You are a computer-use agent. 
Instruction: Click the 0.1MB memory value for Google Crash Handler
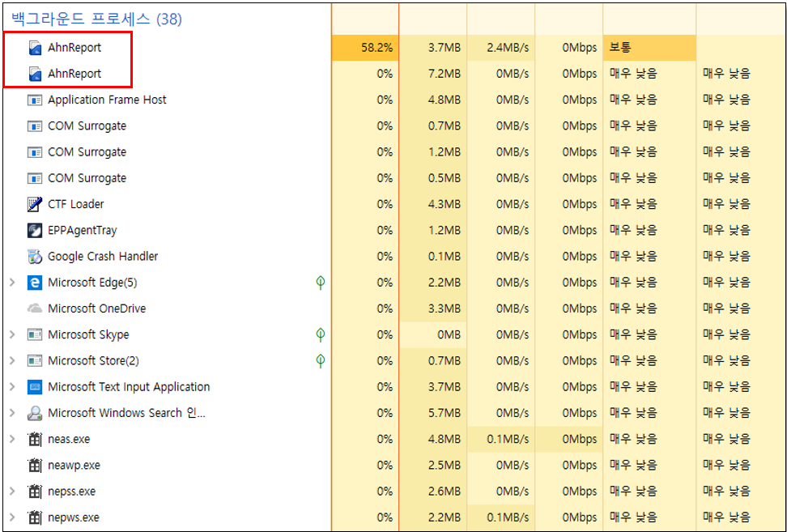tap(445, 257)
